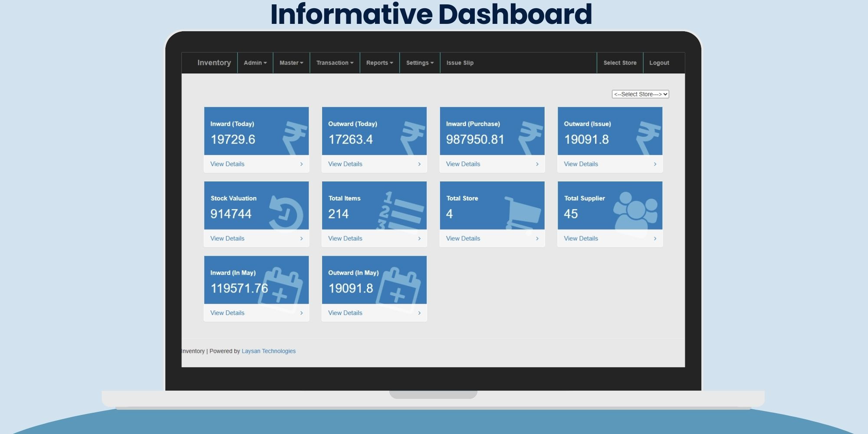Open the Settings menu in navbar
Image resolution: width=868 pixels, height=434 pixels.
click(x=420, y=63)
